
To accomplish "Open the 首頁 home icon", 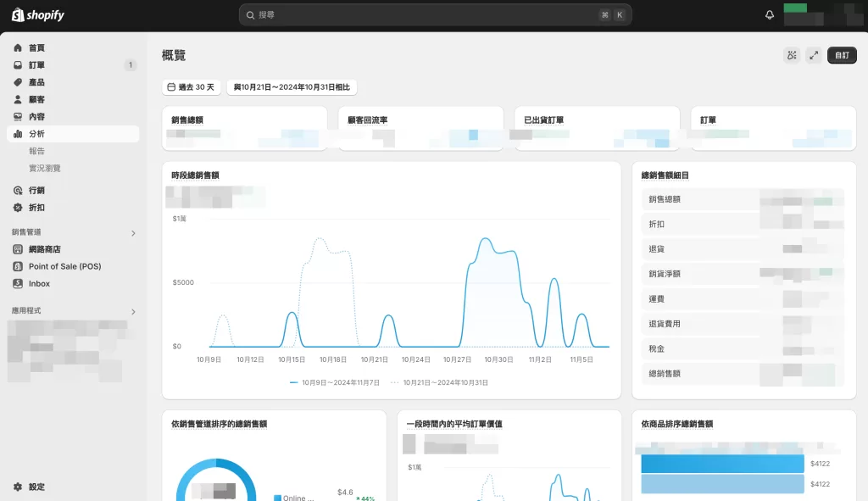I will tap(18, 47).
